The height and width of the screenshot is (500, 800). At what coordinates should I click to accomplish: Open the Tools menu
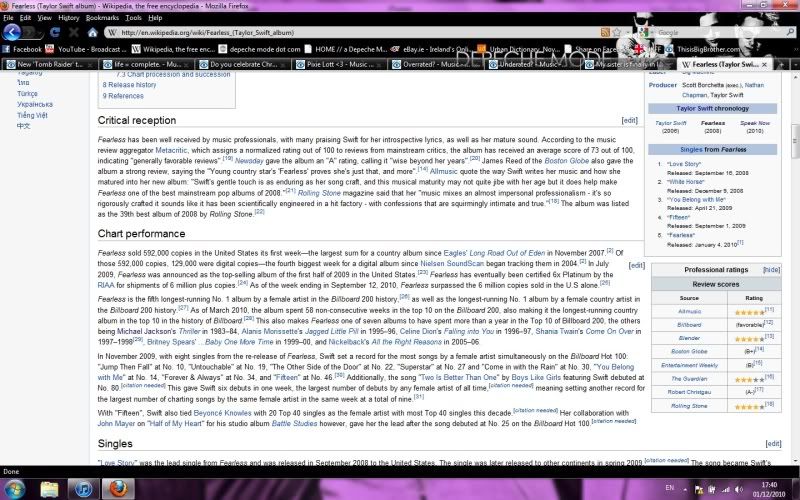pyautogui.click(x=133, y=17)
